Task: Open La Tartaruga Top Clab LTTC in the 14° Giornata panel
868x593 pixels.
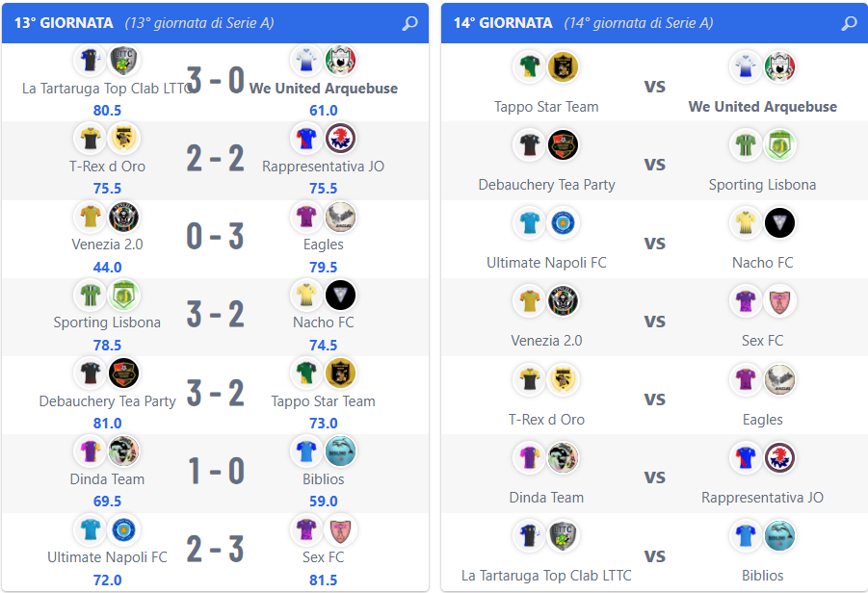Action: tap(546, 576)
